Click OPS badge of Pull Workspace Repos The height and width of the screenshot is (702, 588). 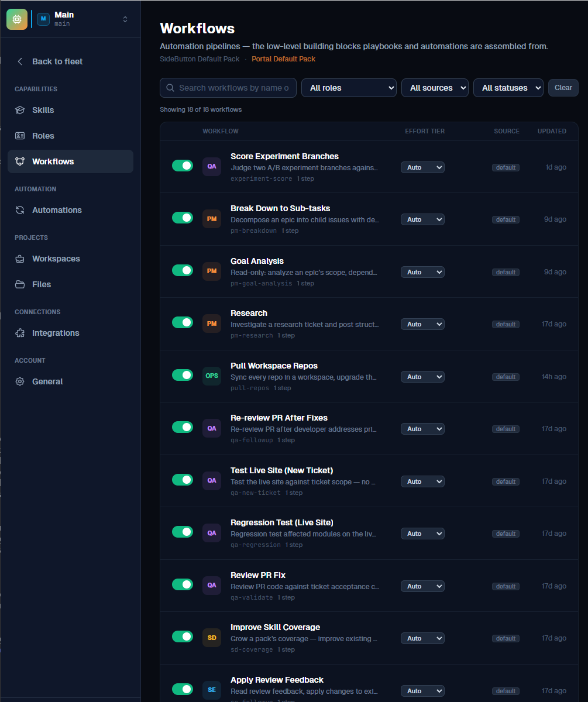pyautogui.click(x=212, y=376)
